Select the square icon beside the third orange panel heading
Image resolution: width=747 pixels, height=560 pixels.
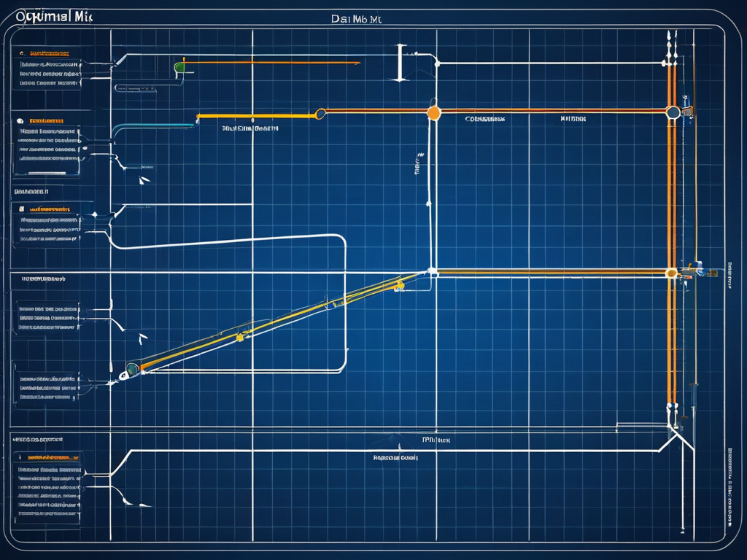tap(21, 208)
